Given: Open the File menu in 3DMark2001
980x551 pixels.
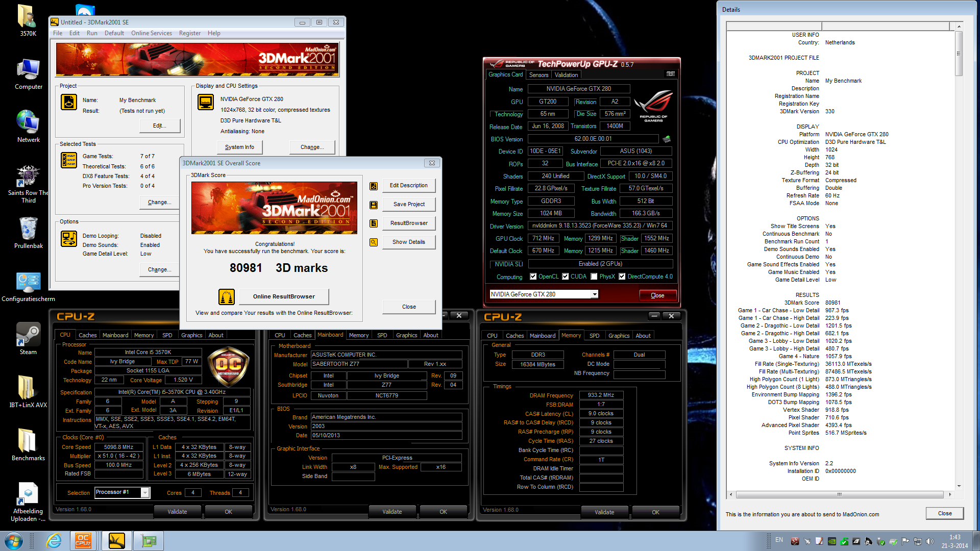Looking at the screenshot, I should [58, 33].
